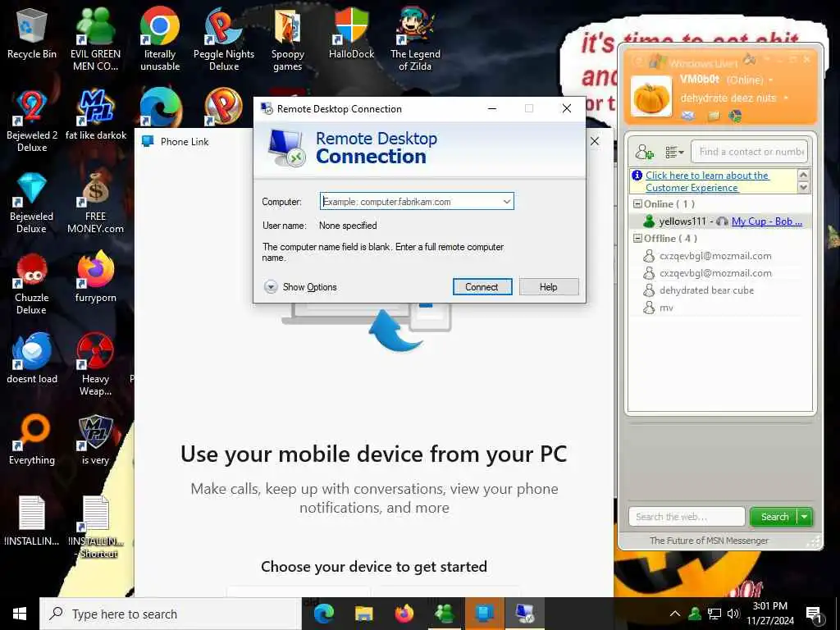840x630 pixels.
Task: Select contact yellows111
Action: click(x=682, y=221)
